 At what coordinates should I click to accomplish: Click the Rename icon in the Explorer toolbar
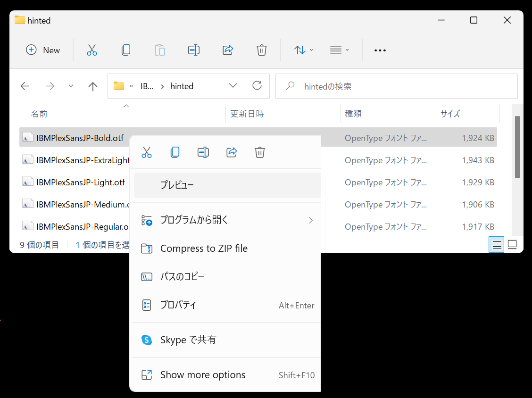194,50
